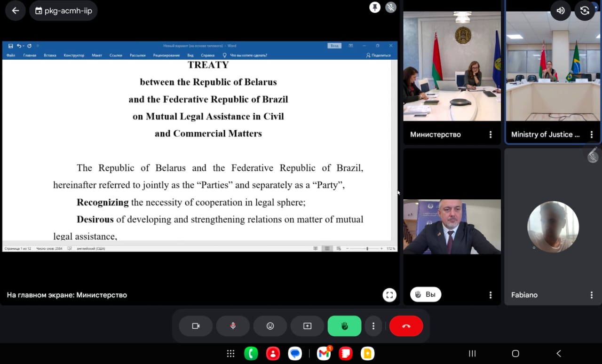Open the three-dot menu on your own tile
Viewport: 602px width, 364px height.
(491, 295)
